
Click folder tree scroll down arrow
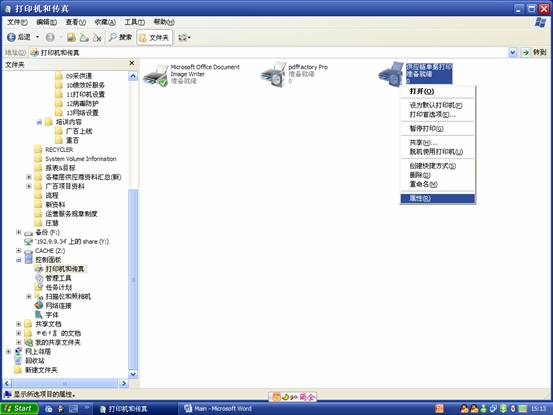(133, 374)
